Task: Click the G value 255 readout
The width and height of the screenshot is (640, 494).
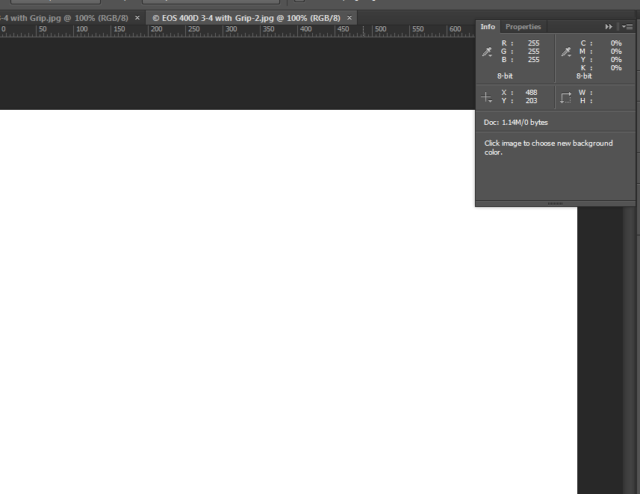Action: click(x=533, y=51)
